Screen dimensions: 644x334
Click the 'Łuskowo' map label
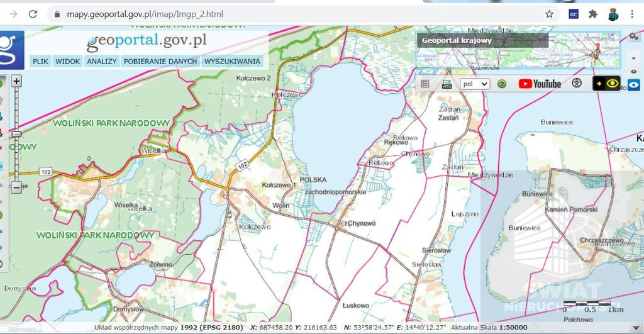click(356, 306)
